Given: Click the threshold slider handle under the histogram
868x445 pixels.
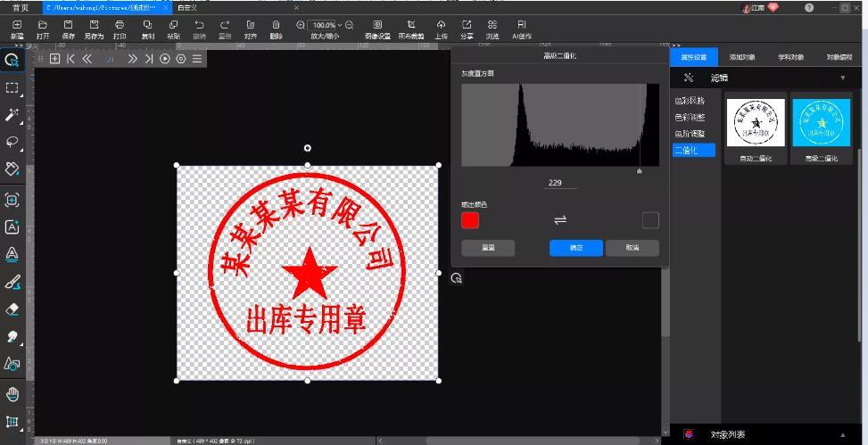Looking at the screenshot, I should click(640, 171).
